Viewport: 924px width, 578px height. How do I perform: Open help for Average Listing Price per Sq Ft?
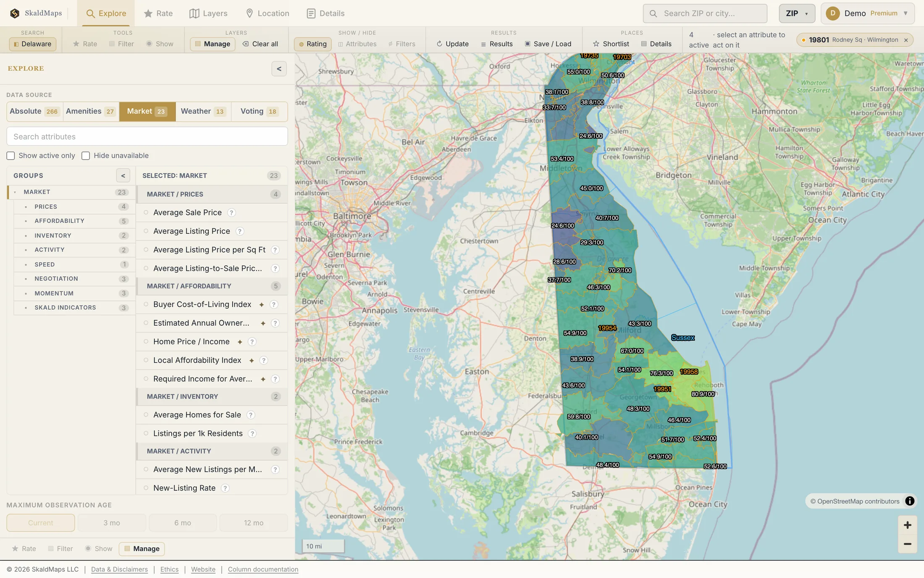[275, 250]
